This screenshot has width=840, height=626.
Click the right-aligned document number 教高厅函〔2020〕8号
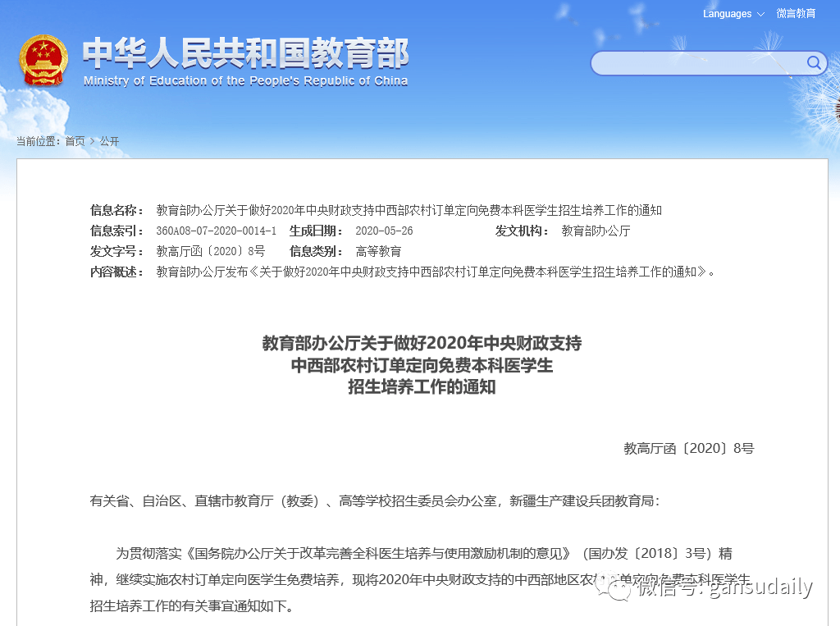pos(688,449)
